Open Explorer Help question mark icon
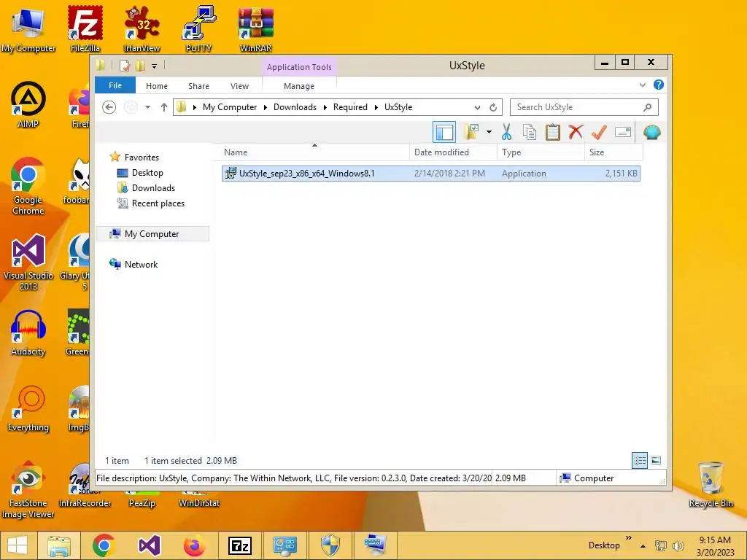Screen dimensions: 747x560 [x=659, y=85]
